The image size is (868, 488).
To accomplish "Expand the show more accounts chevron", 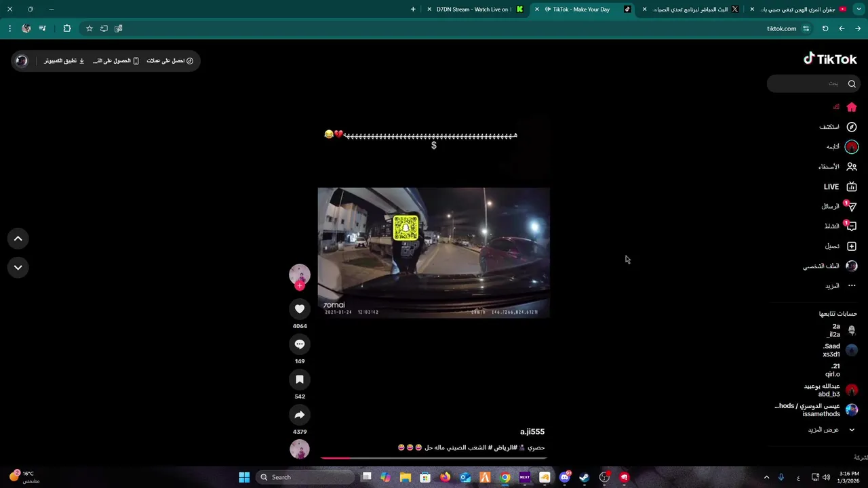I will pyautogui.click(x=852, y=430).
